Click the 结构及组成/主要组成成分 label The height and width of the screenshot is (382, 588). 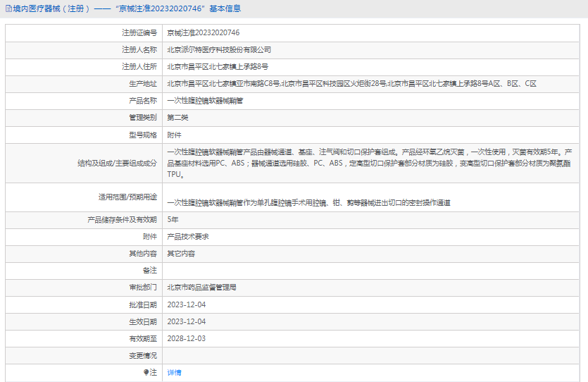[x=118, y=164]
